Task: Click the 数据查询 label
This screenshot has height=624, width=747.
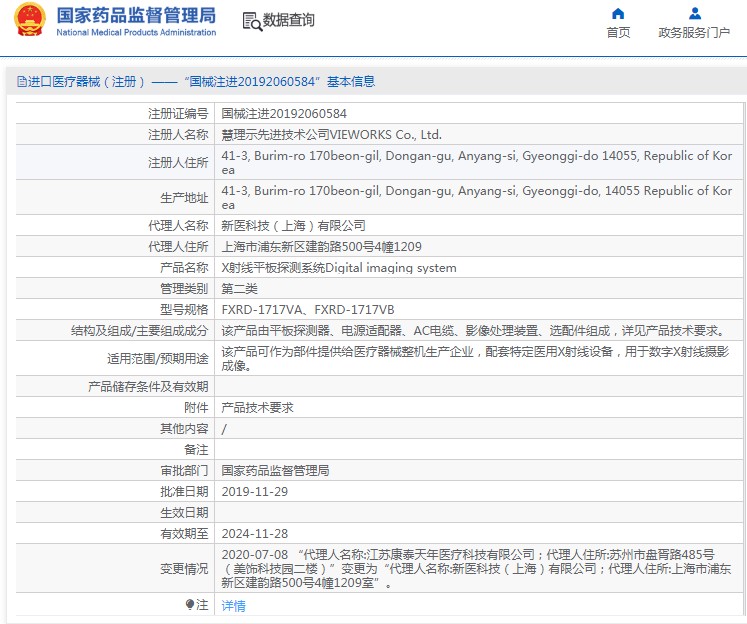Action: (x=289, y=20)
